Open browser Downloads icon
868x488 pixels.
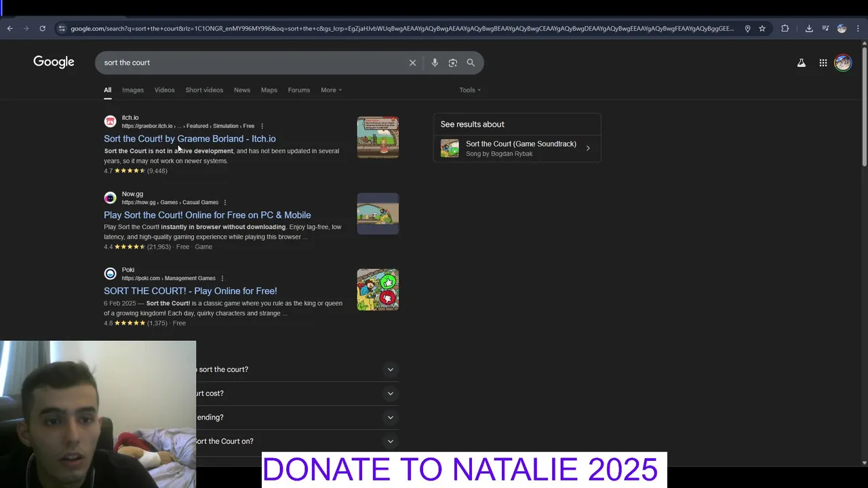(x=809, y=28)
